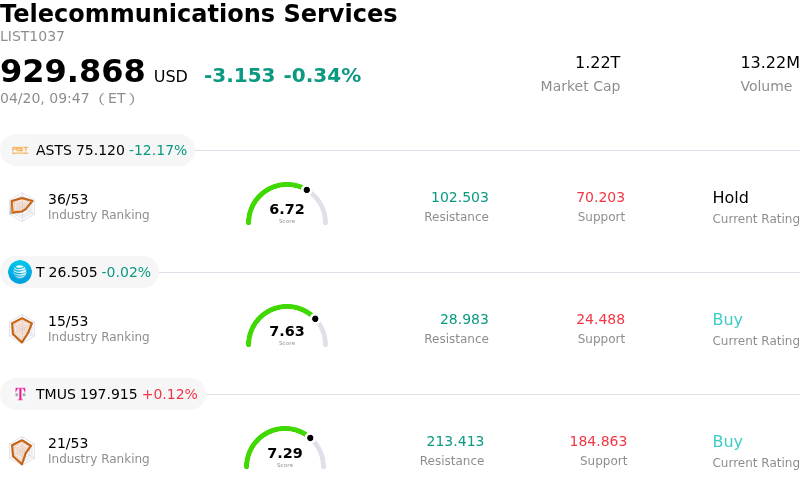Click AT&T Buy current rating
This screenshot has height=488, width=800.
click(727, 320)
